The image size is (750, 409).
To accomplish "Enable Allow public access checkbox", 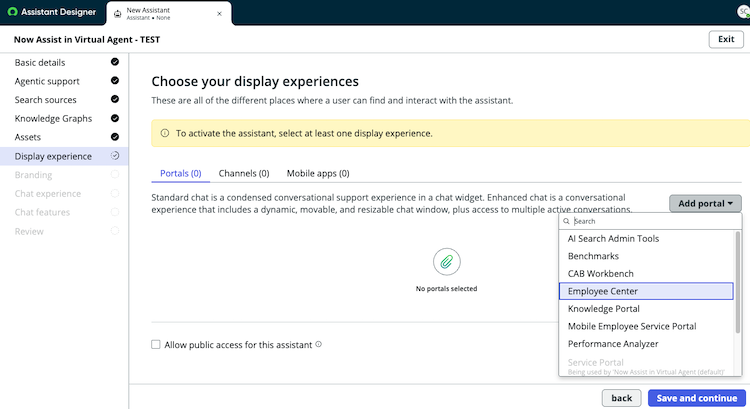I will click(x=156, y=344).
